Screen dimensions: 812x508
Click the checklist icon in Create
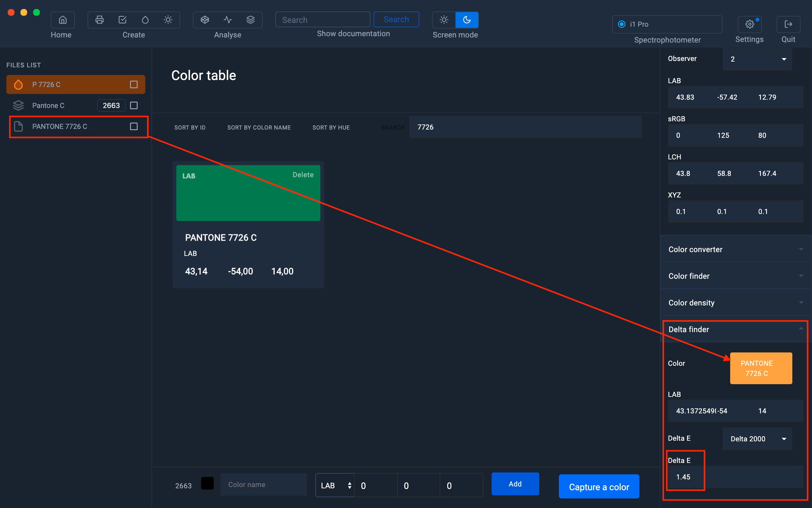click(x=122, y=20)
